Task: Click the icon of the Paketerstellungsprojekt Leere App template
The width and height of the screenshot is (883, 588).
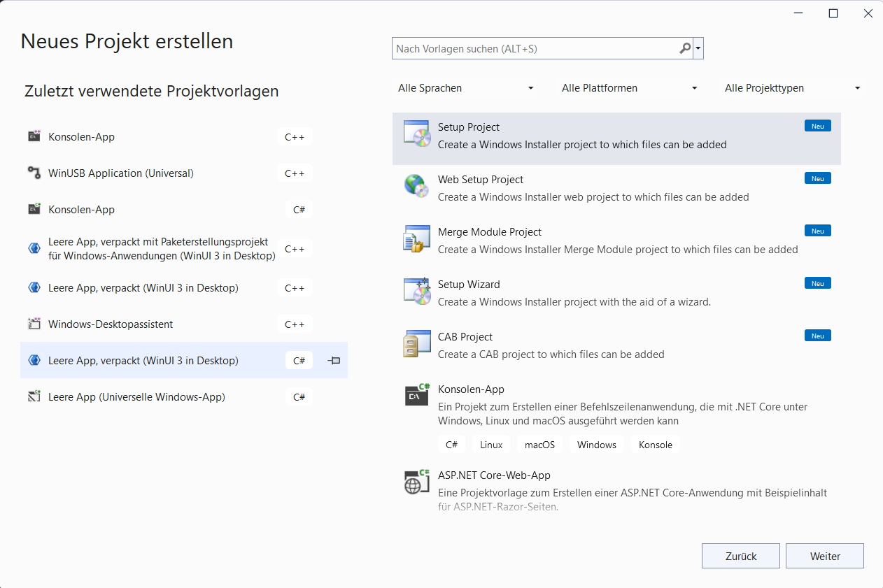Action: point(34,248)
